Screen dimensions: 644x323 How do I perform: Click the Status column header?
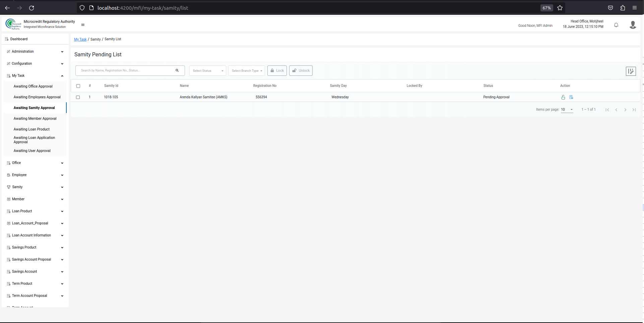(x=488, y=86)
